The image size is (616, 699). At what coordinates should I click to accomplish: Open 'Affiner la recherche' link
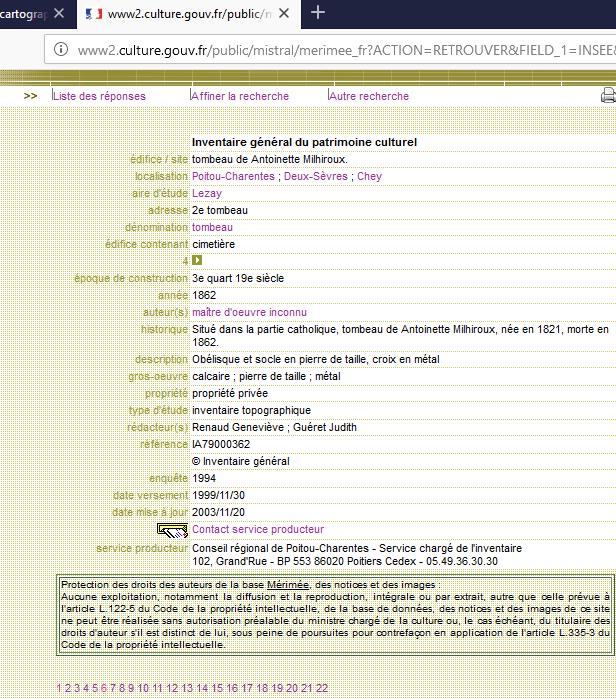[x=240, y=96]
